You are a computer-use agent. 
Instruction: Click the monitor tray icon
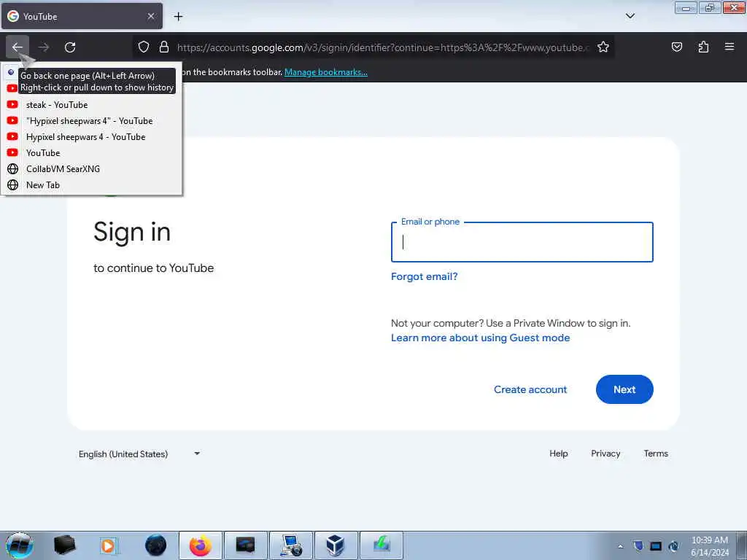(x=656, y=546)
